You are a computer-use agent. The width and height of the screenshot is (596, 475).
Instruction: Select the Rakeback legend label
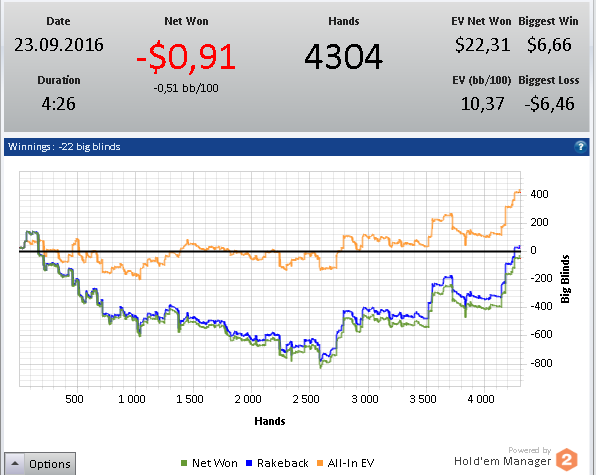click(x=283, y=463)
